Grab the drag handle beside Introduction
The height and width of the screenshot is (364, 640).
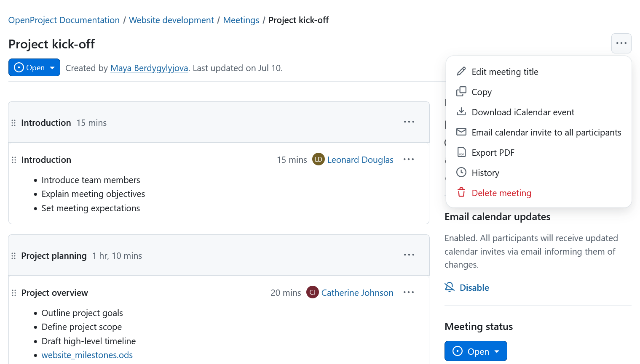coord(13,122)
